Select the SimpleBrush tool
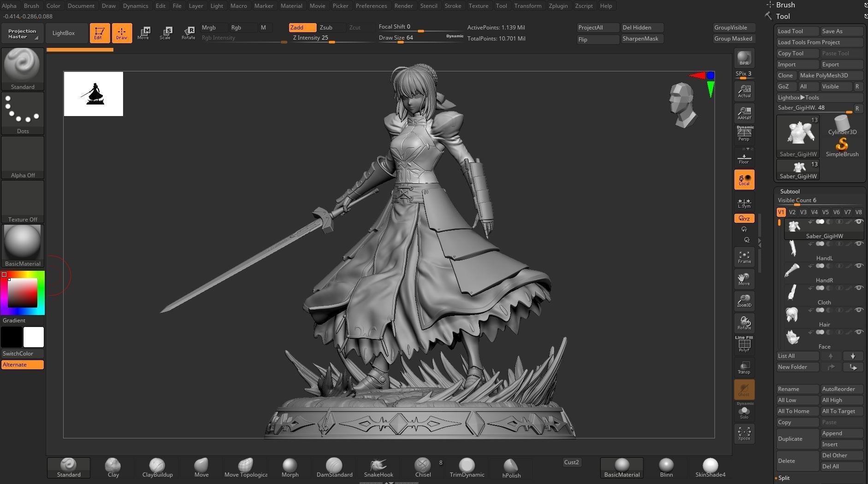The width and height of the screenshot is (868, 484). coord(842,147)
